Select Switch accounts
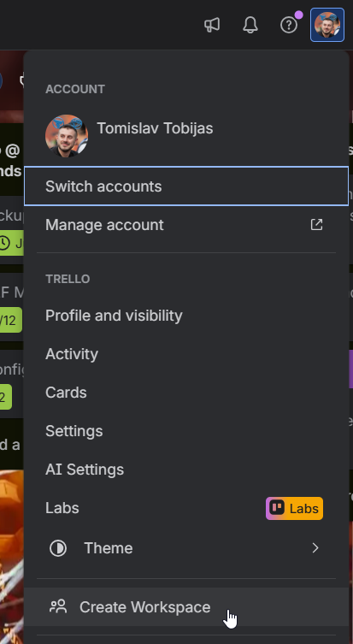The width and height of the screenshot is (353, 644). [x=186, y=186]
